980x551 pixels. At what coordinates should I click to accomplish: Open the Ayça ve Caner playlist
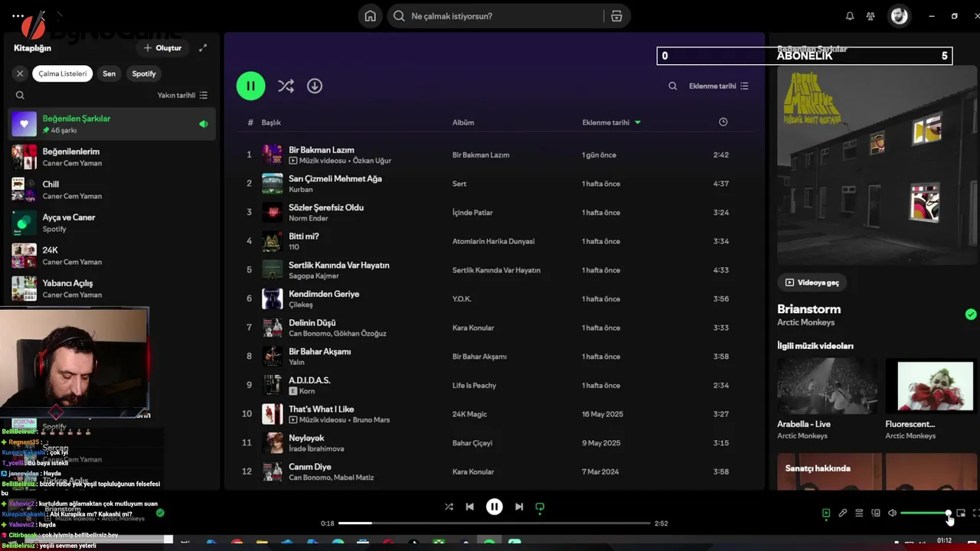(x=112, y=223)
